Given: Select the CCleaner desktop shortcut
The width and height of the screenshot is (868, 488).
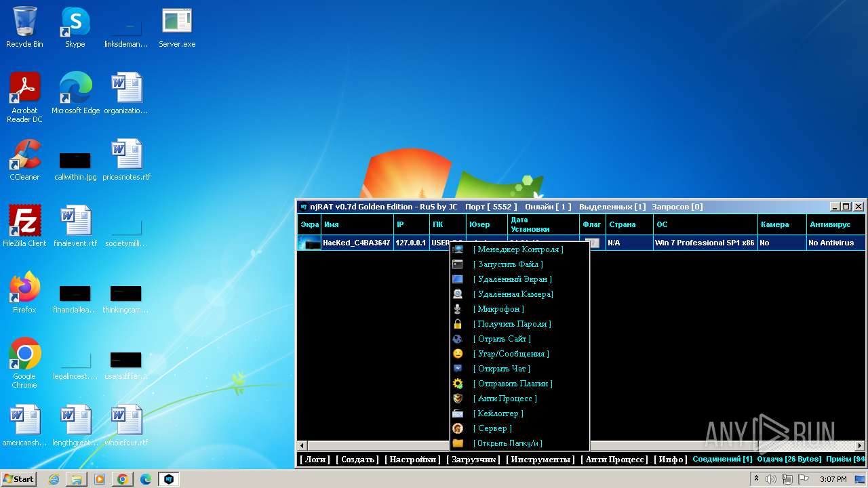Looking at the screenshot, I should [24, 160].
